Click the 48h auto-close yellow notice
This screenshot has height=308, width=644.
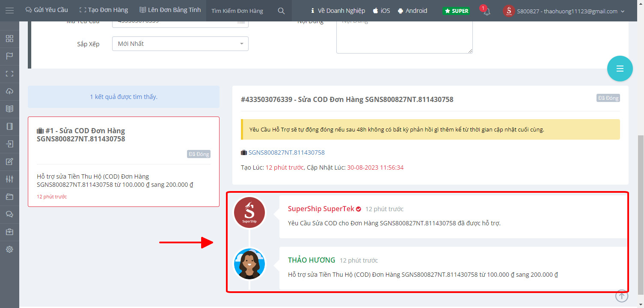pos(430,129)
